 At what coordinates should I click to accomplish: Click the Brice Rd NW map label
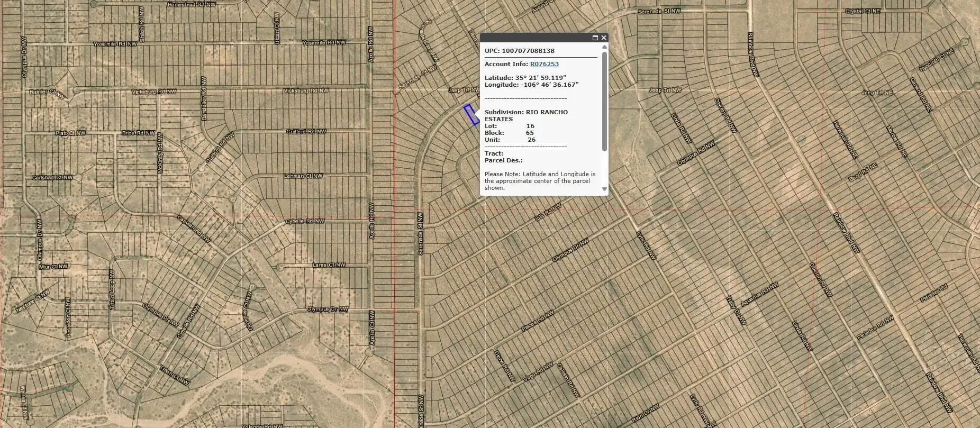tap(138, 133)
